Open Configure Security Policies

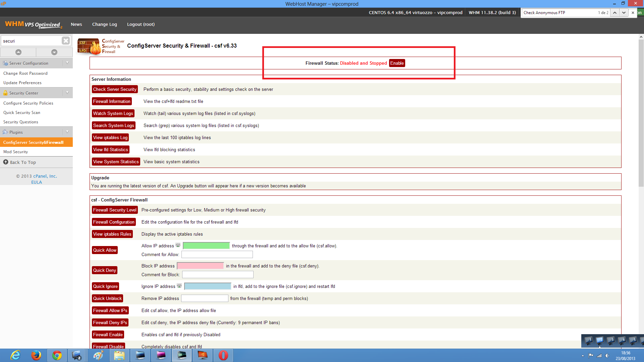28,103
